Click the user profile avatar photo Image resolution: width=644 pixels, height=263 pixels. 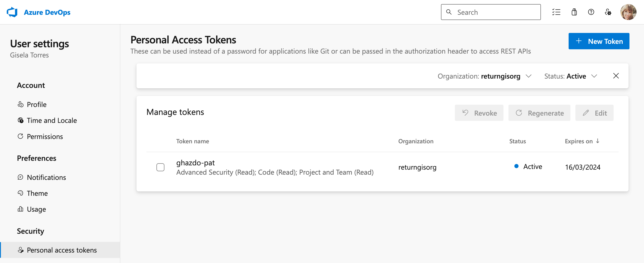[x=628, y=12]
